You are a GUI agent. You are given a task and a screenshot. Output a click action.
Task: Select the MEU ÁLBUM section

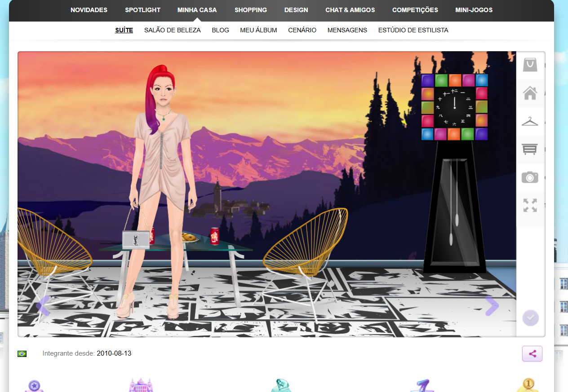pyautogui.click(x=258, y=30)
